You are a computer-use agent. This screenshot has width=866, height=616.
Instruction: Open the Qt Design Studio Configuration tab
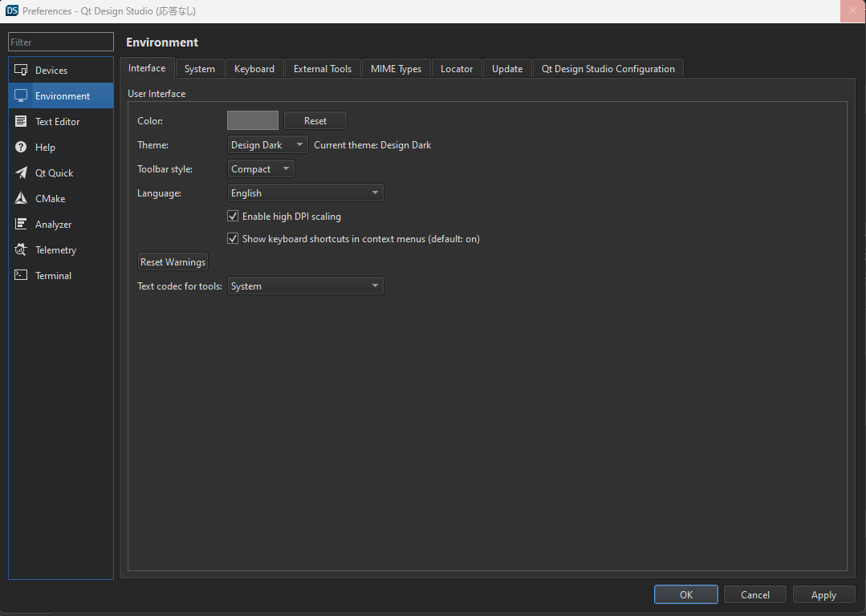point(608,68)
